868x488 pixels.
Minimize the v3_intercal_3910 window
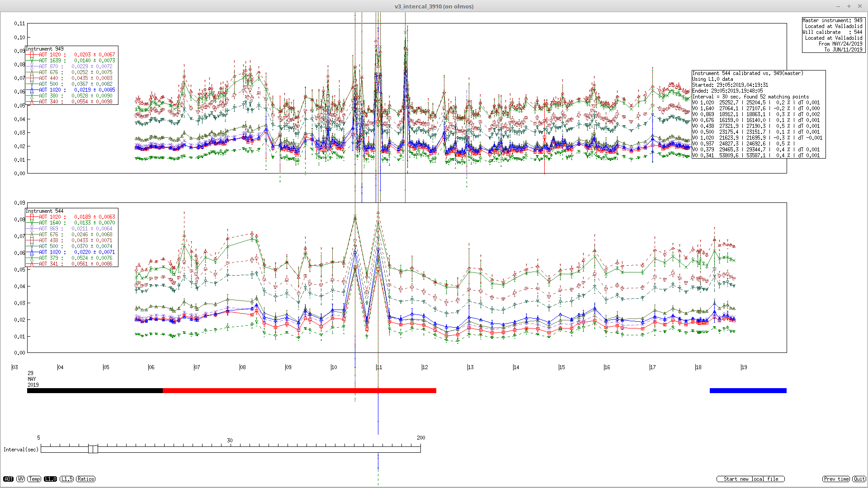tap(838, 6)
